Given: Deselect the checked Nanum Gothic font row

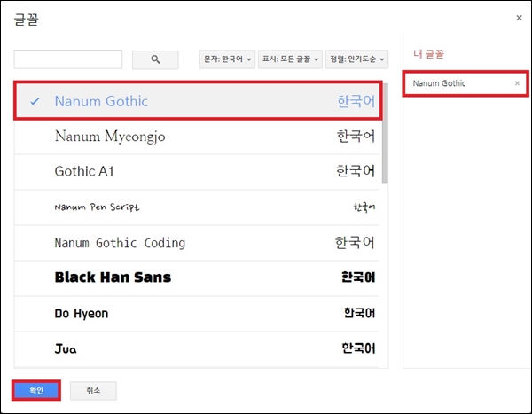Looking at the screenshot, I should click(x=198, y=101).
